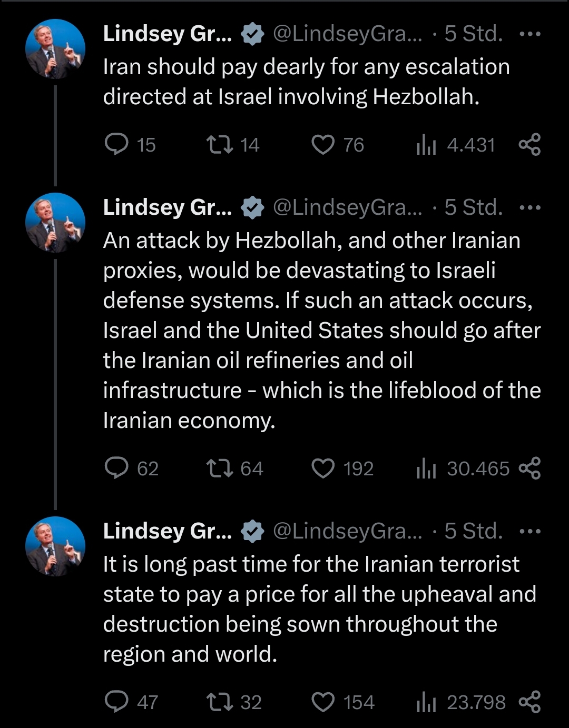Retweet the tweet with 14 reposts
The width and height of the screenshot is (569, 728).
[x=220, y=144]
